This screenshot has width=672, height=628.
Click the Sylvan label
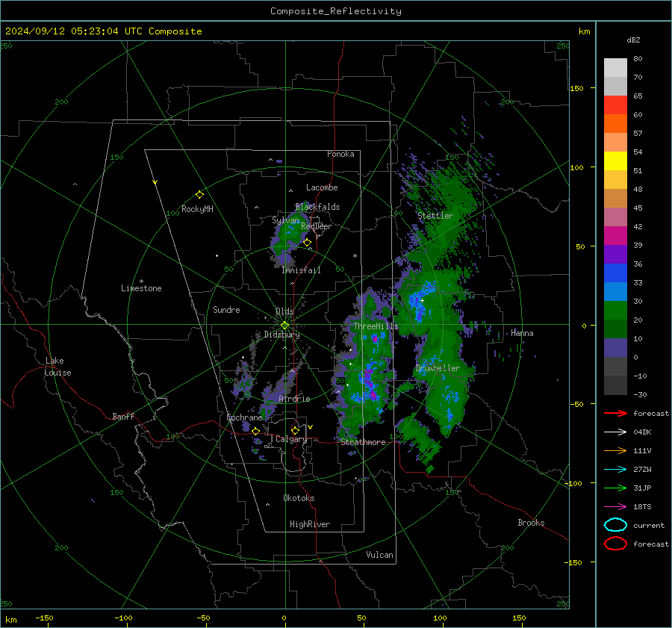[285, 220]
